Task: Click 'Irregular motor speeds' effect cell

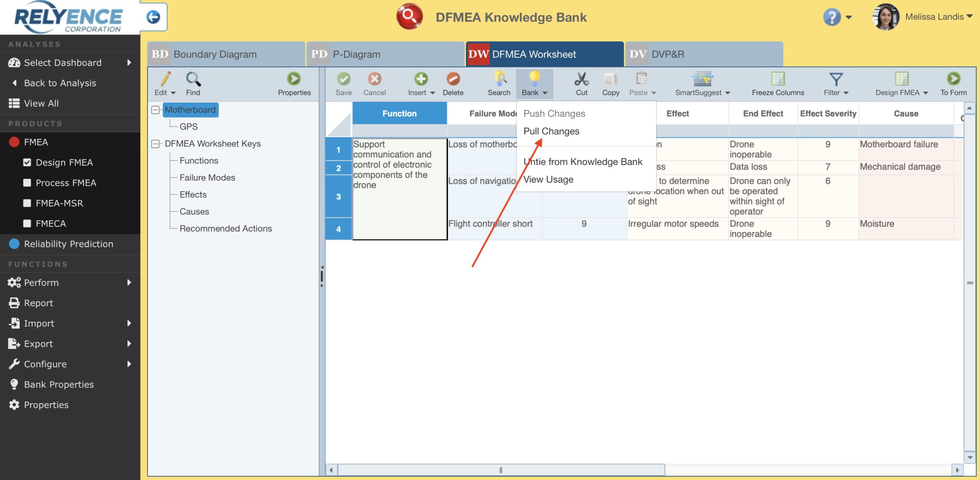Action: 678,229
